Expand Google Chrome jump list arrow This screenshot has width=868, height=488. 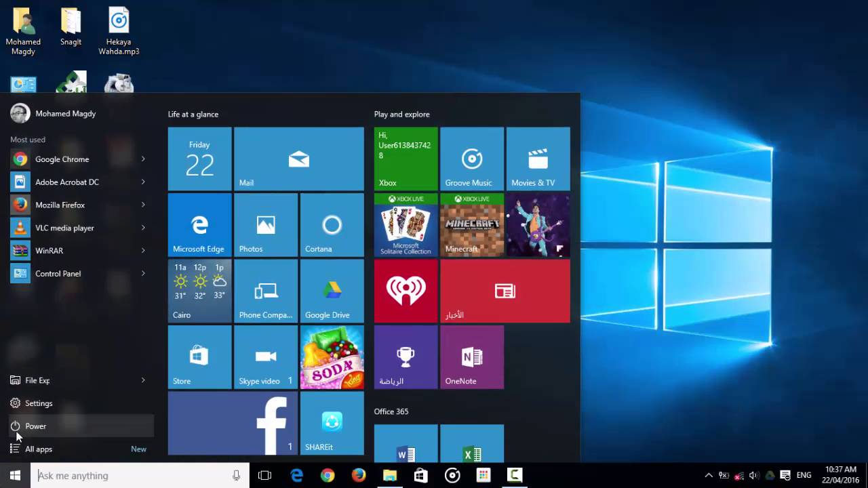(x=143, y=159)
